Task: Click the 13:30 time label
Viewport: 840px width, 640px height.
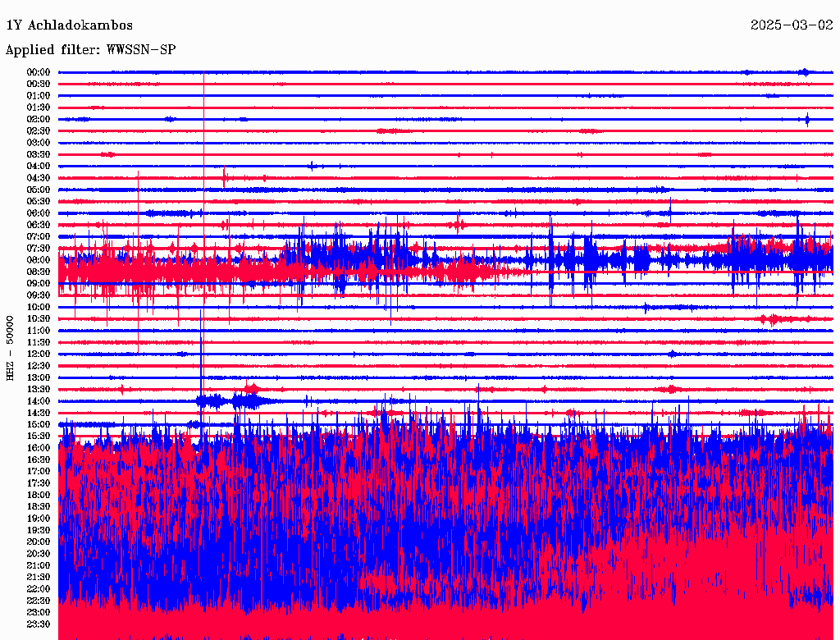Action: tap(39, 389)
